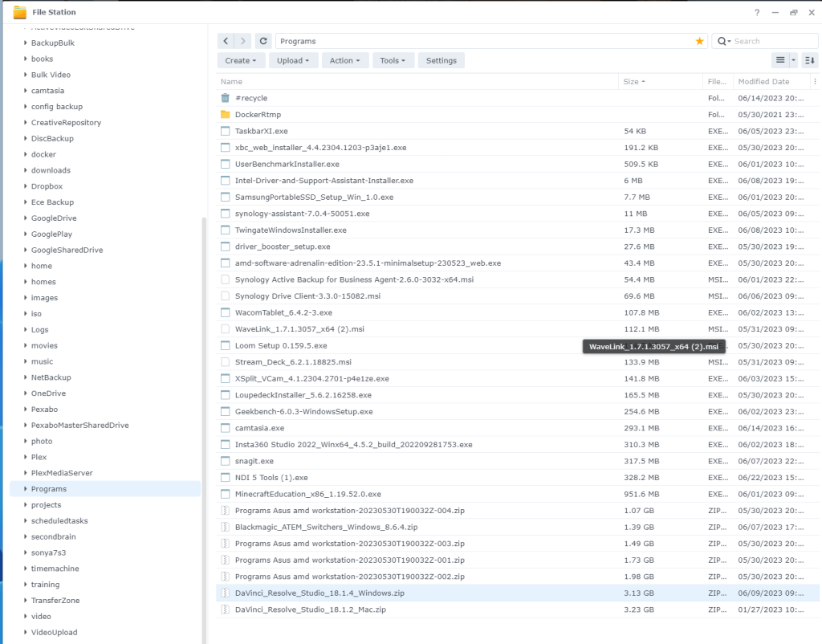Click the file icon for snagit.exe
This screenshot has width=822, height=644.
(x=226, y=461)
